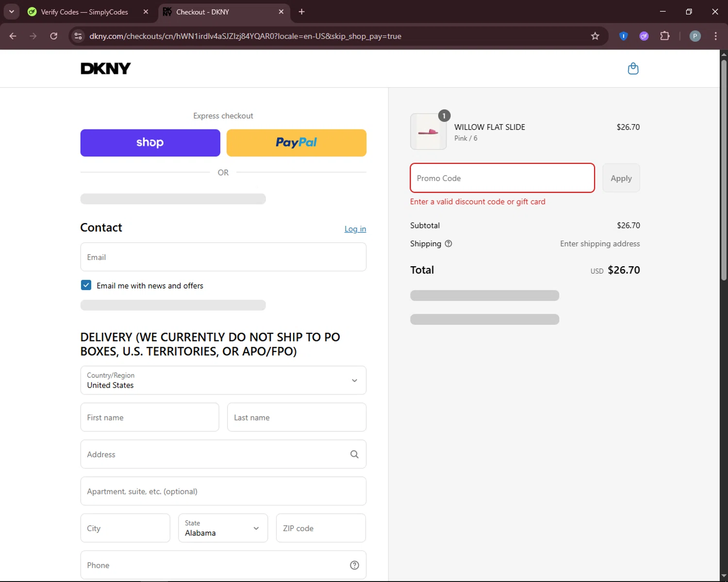
Task: Focus the Apartment, suite field
Action: point(223,491)
